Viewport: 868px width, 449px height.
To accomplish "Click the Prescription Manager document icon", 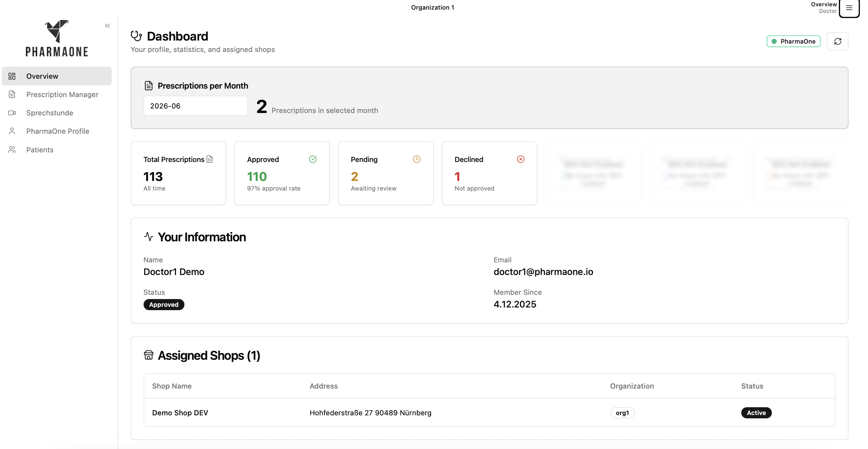I will click(x=12, y=94).
